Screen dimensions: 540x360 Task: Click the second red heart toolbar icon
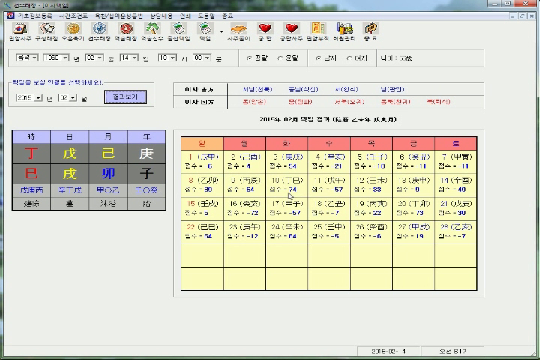(x=291, y=28)
